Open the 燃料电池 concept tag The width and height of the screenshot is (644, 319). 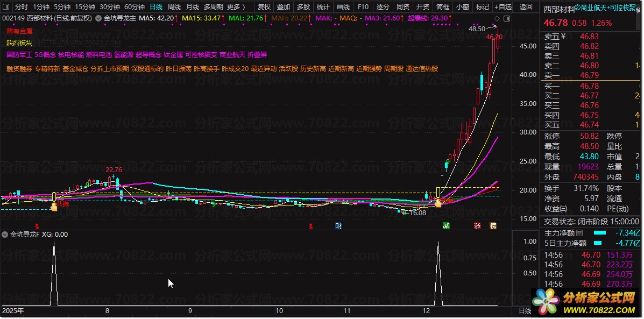point(99,54)
